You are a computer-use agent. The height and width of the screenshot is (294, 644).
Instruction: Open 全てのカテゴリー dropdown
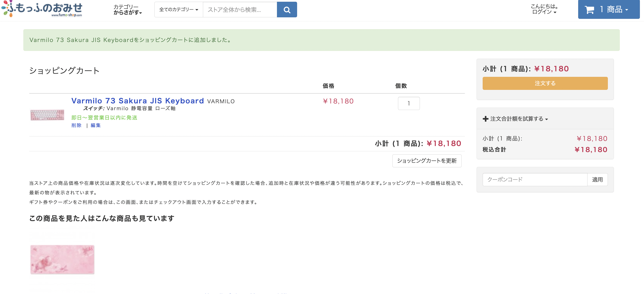(x=178, y=10)
